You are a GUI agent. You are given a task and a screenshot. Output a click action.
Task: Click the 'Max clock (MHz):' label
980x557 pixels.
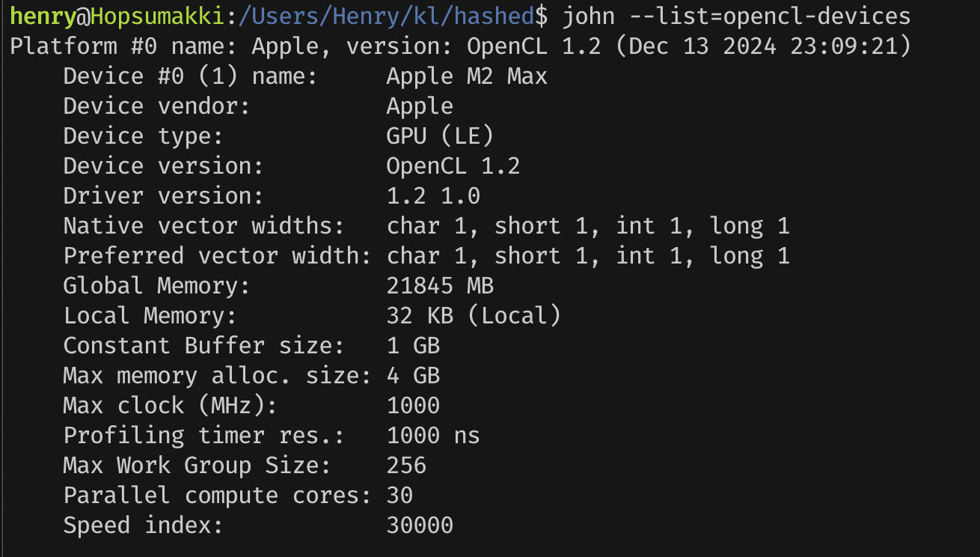[x=170, y=406]
